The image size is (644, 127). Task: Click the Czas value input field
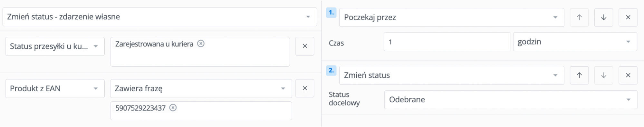447,42
